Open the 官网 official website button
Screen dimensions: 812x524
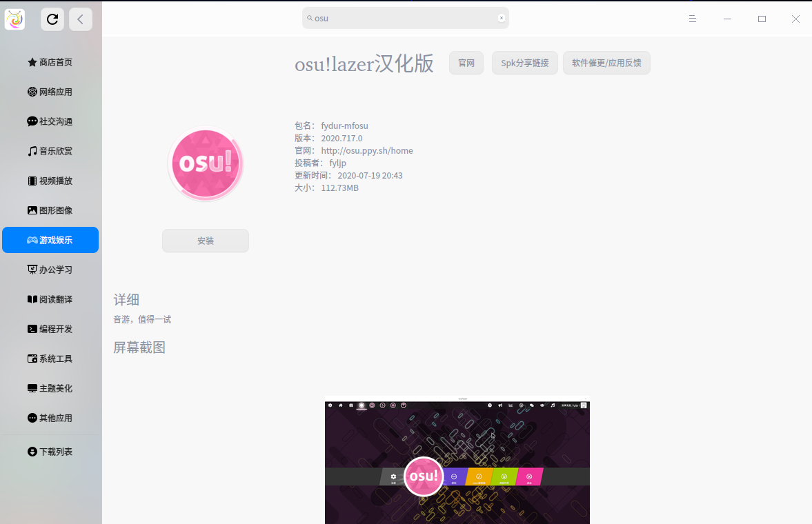[x=466, y=63]
